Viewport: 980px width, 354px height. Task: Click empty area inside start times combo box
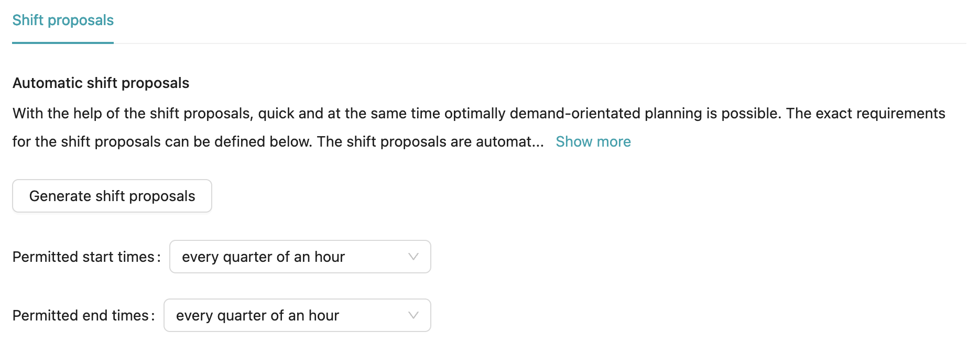tap(375, 257)
